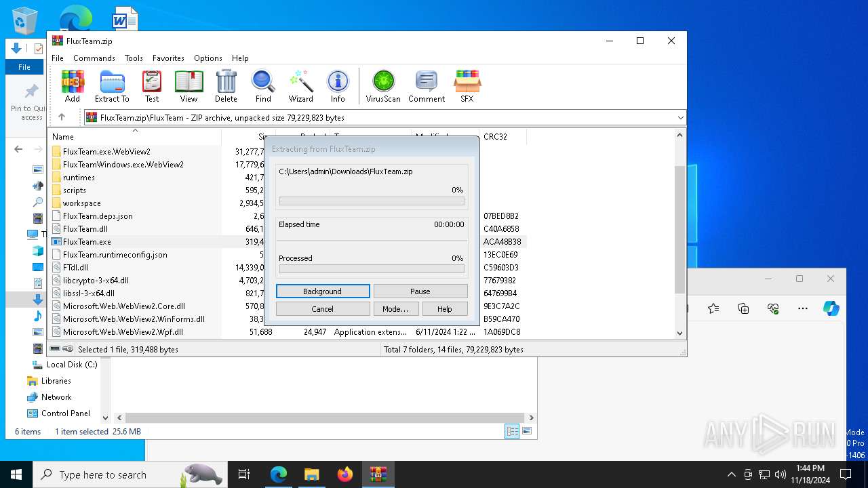
Task: Select libssl-3-x64.dll file
Action: (88, 293)
